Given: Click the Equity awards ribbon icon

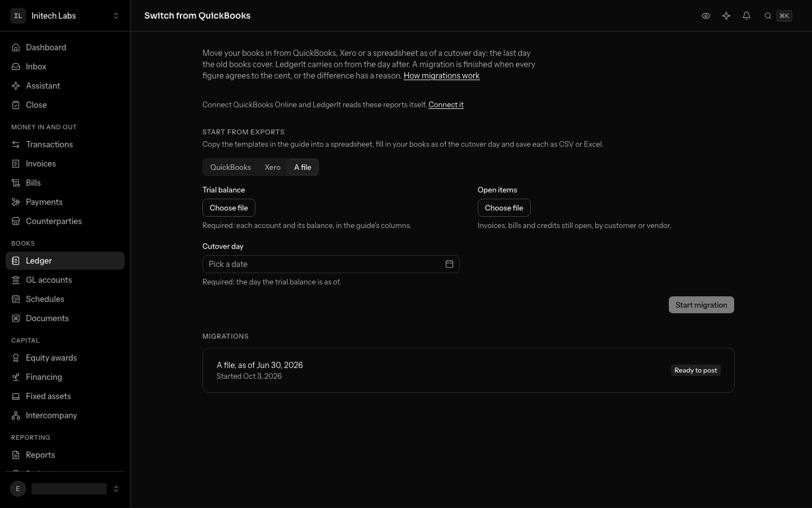Looking at the screenshot, I should click(16, 358).
